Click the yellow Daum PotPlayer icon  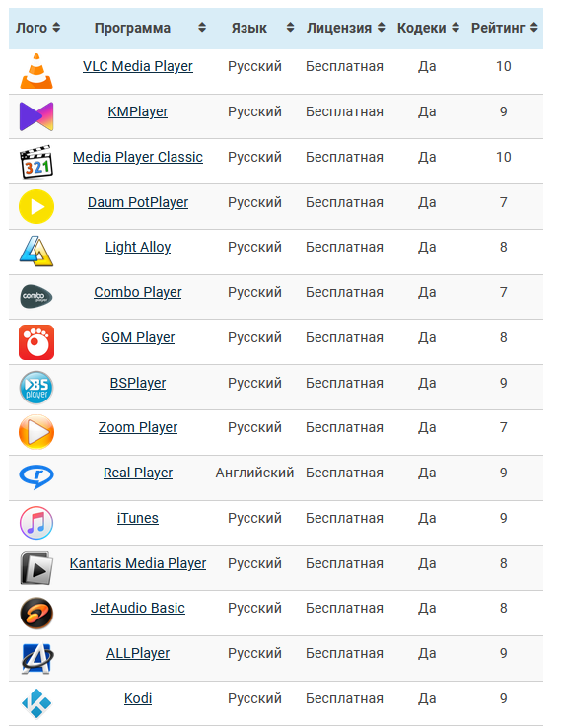pos(36,206)
